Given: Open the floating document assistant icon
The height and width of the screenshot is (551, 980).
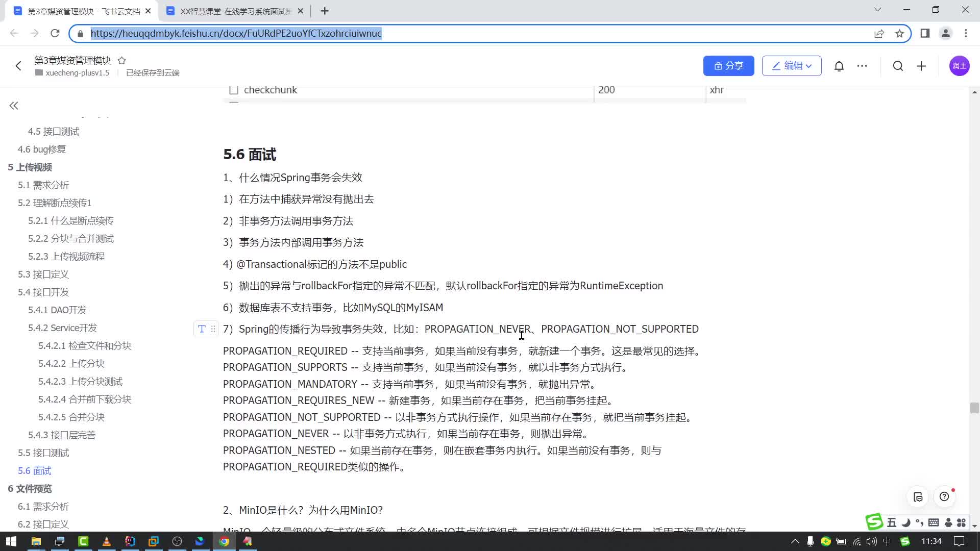Looking at the screenshot, I should (918, 497).
